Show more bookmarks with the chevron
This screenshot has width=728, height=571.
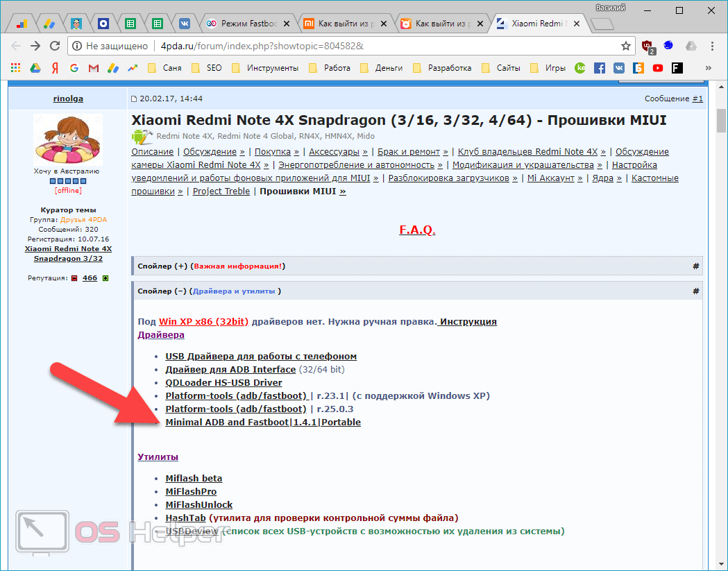click(x=708, y=68)
